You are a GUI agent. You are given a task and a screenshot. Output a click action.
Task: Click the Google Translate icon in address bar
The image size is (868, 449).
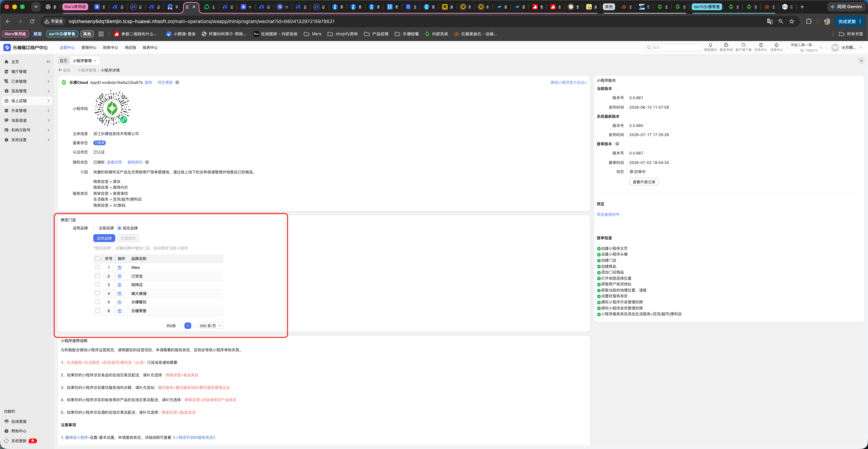(x=770, y=21)
